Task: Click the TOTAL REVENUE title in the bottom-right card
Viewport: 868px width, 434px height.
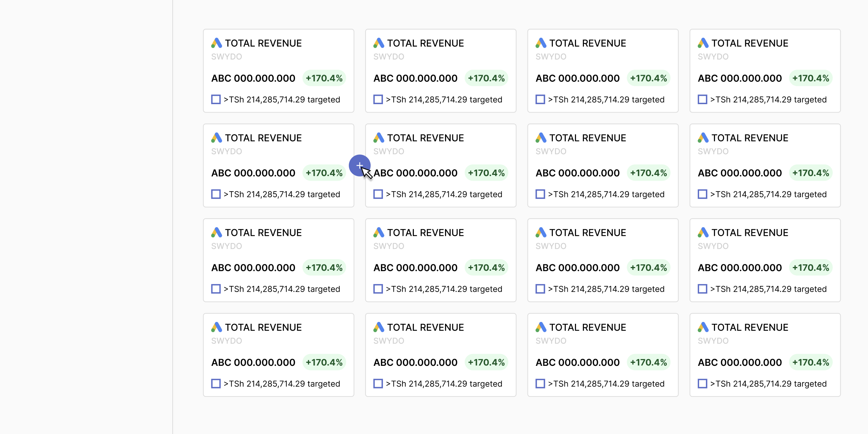Action: (750, 327)
